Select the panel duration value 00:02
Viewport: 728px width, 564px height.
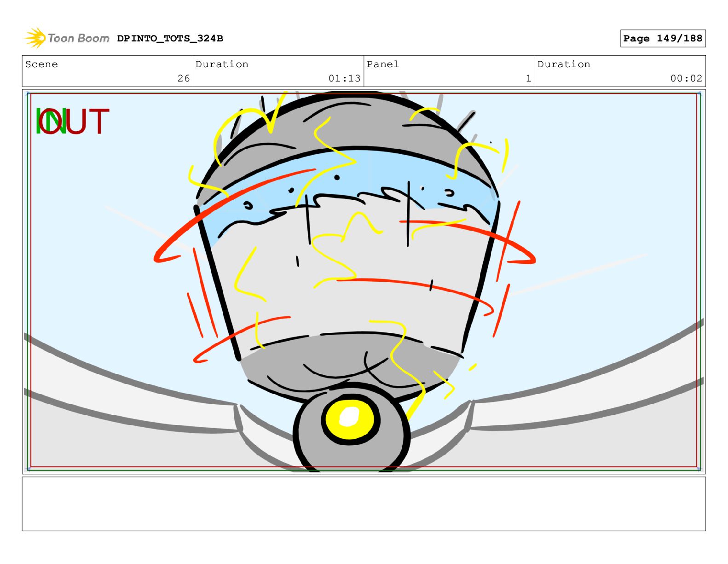point(686,78)
